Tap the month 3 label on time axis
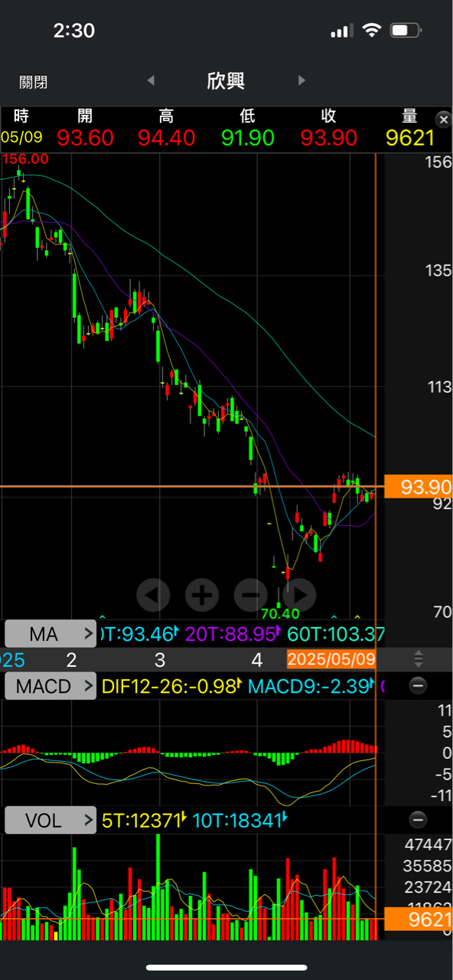Screen dimensions: 453x980 pyautogui.click(x=160, y=659)
